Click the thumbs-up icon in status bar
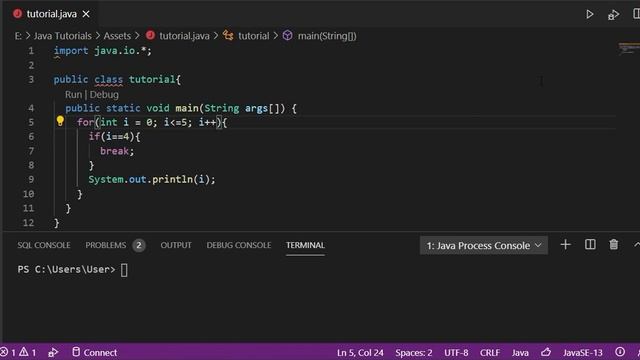 546,352
